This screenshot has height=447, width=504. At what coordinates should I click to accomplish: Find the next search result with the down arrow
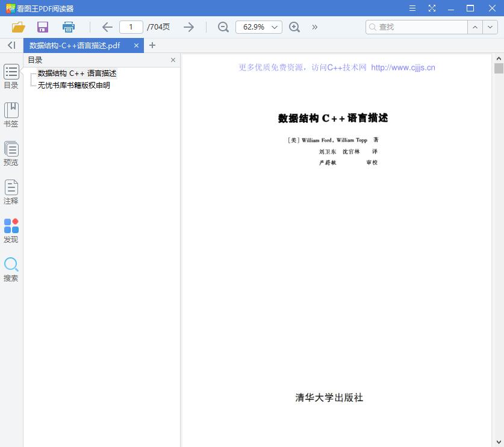[x=490, y=27]
